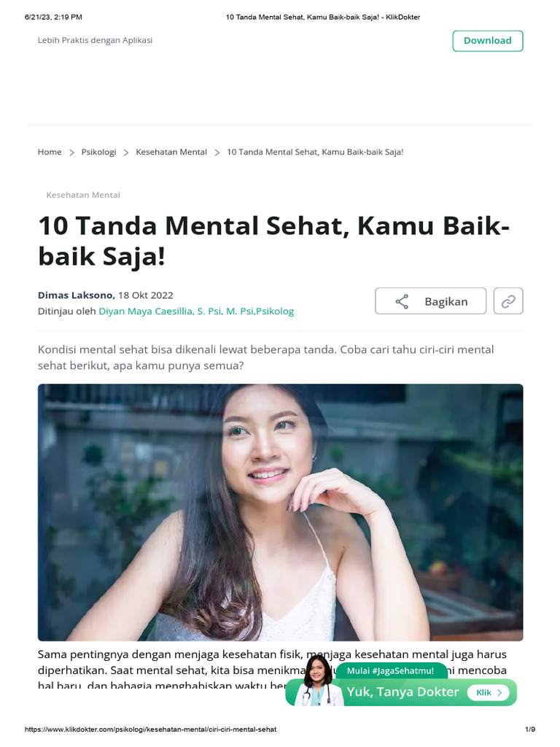Click the doctor avatar in chat banner
This screenshot has width=560, height=747.
pyautogui.click(x=318, y=681)
